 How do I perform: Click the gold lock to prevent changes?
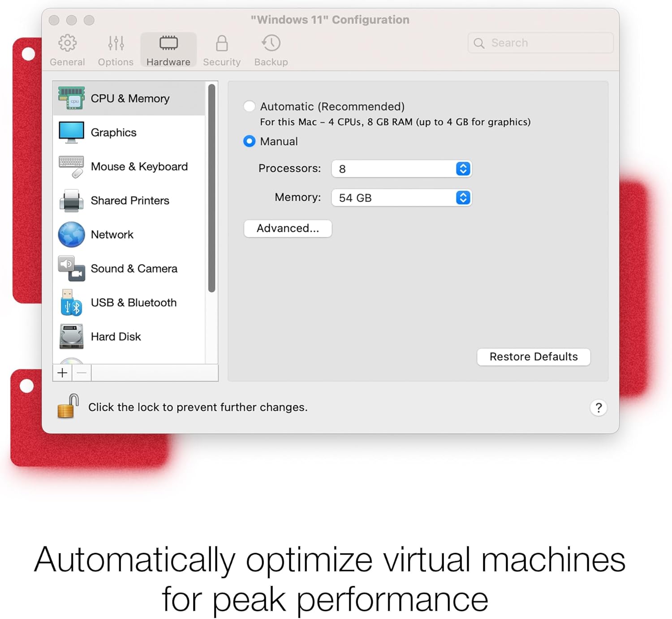68,406
